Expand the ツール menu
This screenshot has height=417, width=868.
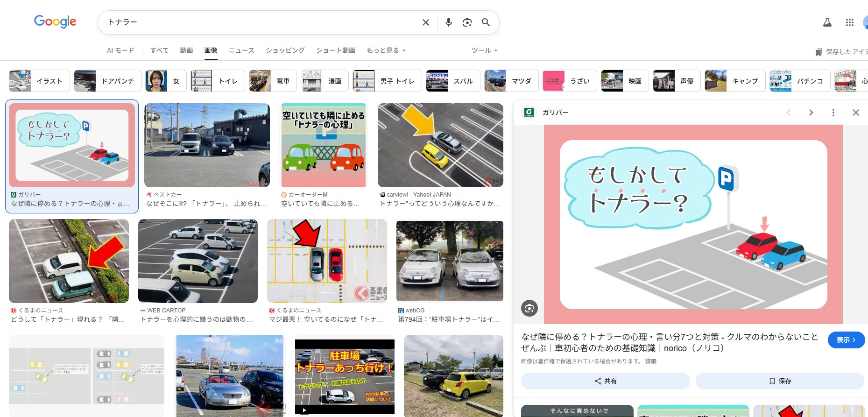pyautogui.click(x=484, y=50)
